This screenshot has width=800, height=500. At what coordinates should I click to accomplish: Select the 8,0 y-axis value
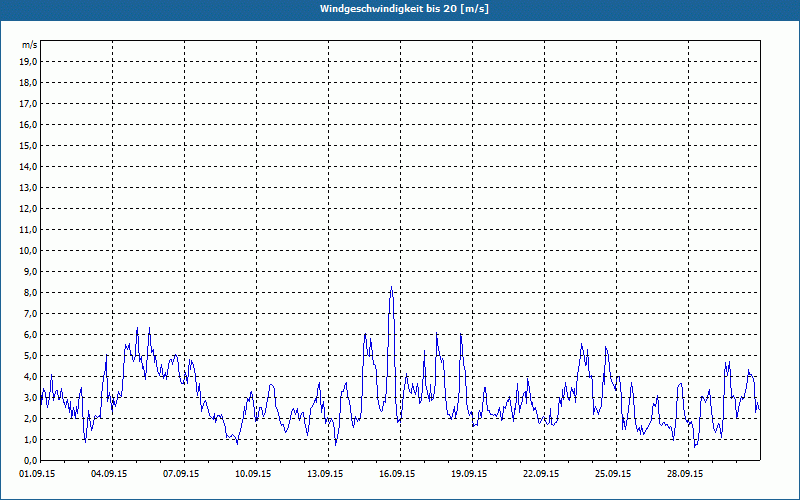[x=31, y=292]
